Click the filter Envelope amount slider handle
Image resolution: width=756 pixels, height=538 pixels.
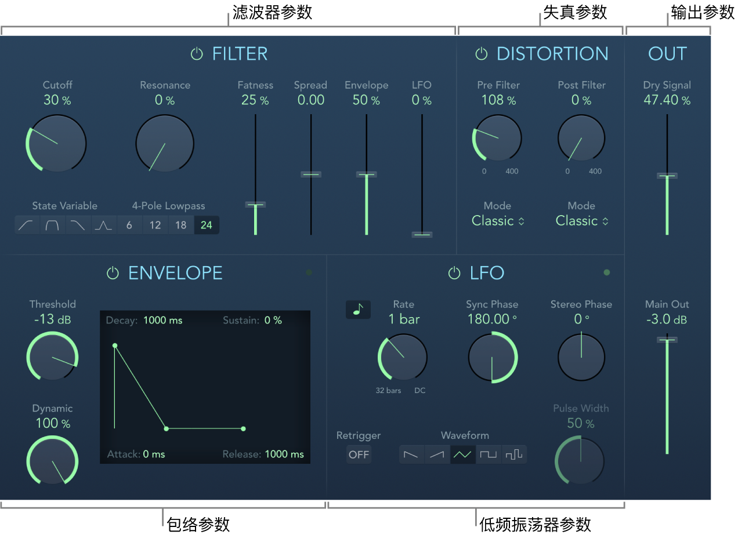tap(366, 174)
